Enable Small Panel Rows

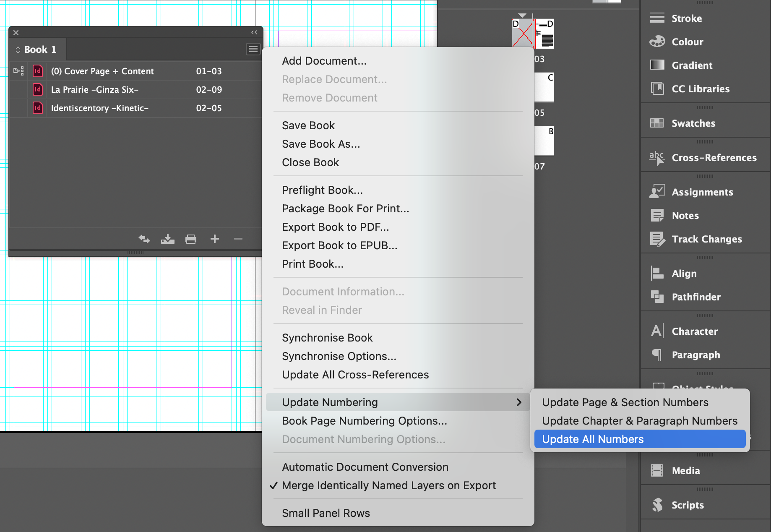pos(326,513)
